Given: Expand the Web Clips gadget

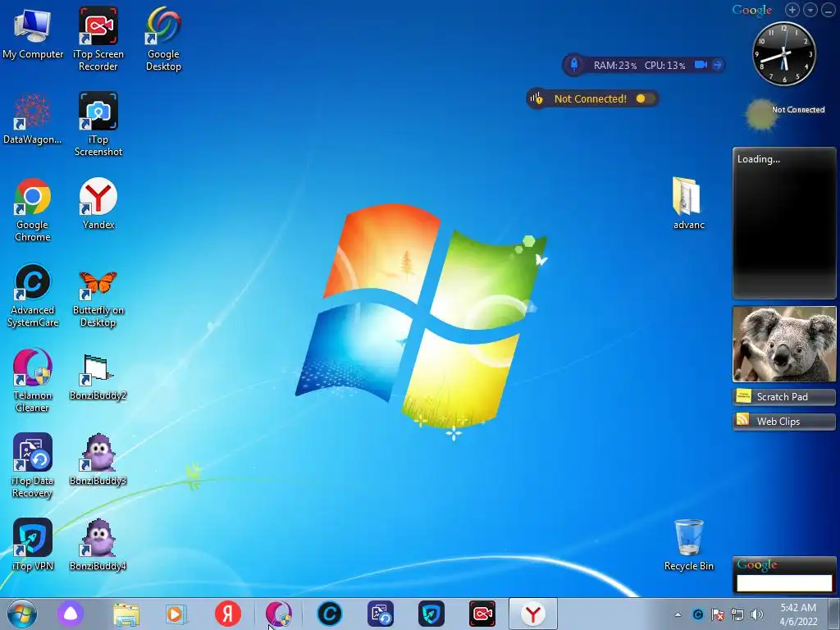Looking at the screenshot, I should tap(784, 422).
